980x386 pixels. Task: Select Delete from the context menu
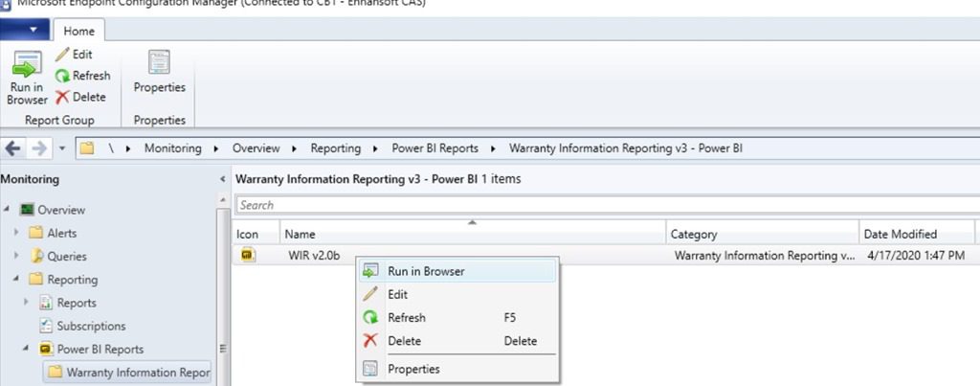(404, 341)
